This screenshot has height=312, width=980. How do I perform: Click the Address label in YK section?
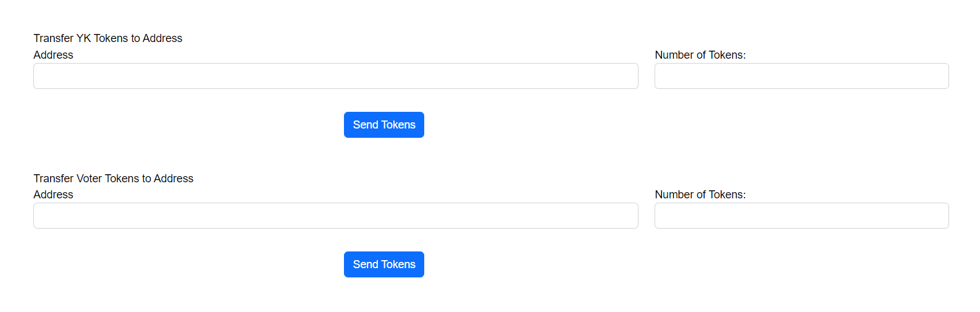(x=53, y=55)
